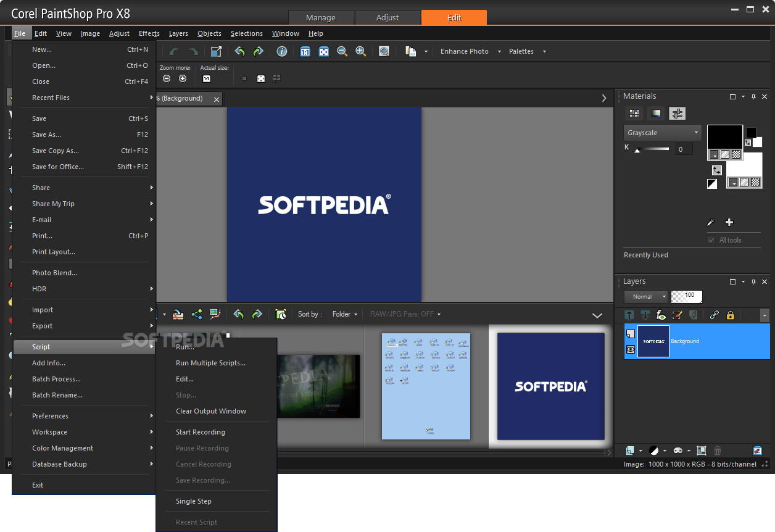Click the Resize image toolbar icon
Image resolution: width=775 pixels, height=532 pixels.
point(216,51)
